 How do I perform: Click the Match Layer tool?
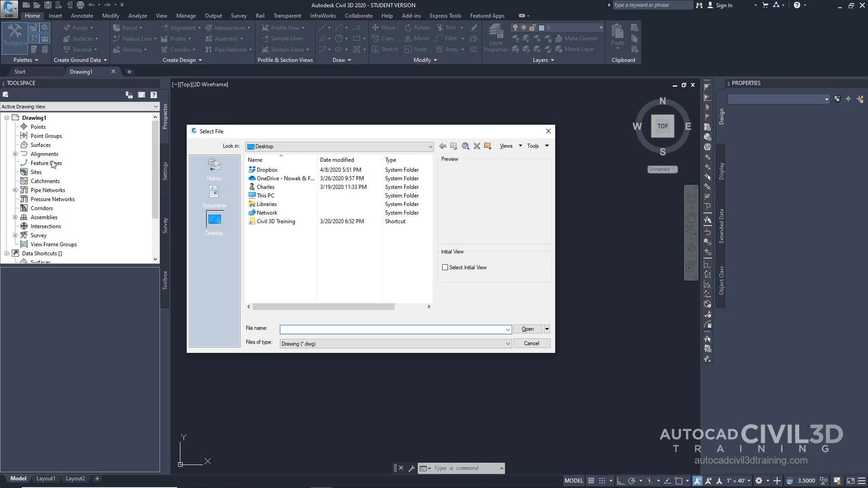coord(576,49)
